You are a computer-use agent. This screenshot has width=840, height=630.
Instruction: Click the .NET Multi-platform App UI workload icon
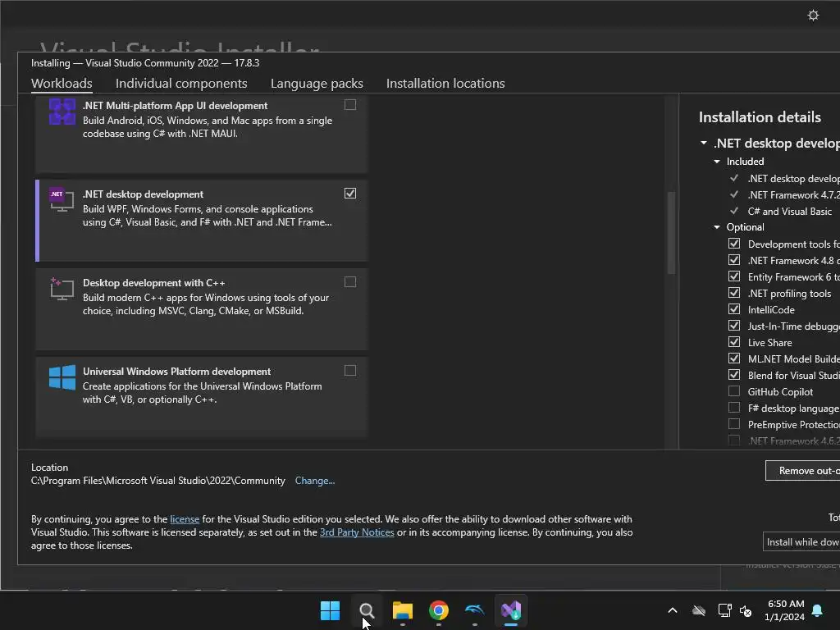62,112
